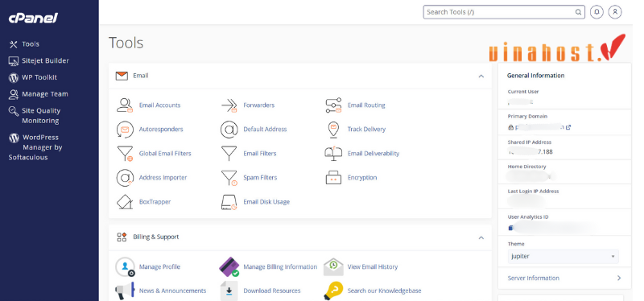Click the Address Importer link
644x301 pixels.
pyautogui.click(x=163, y=178)
